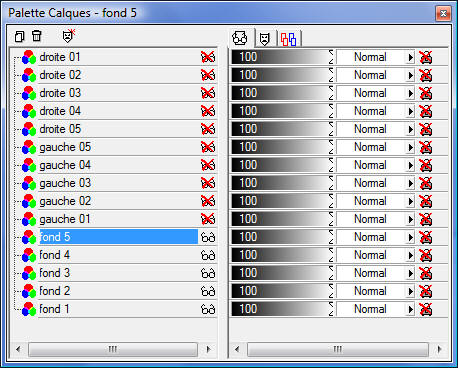This screenshot has width=458, height=368.
Task: Open blend mode menu arrow for droite 01
Action: pos(410,57)
